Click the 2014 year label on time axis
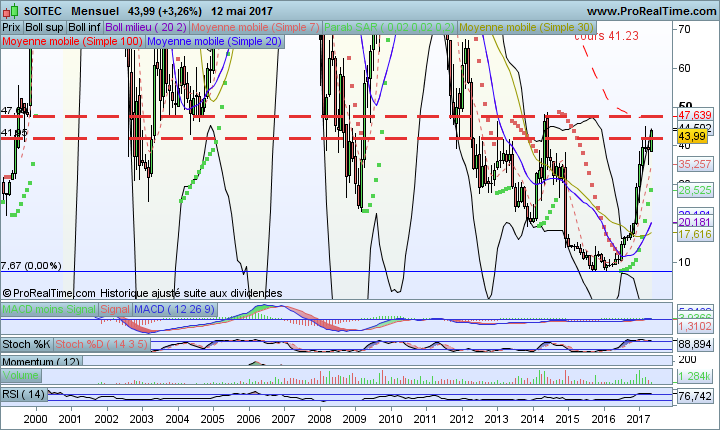Screen dimensions: 720x430 point(532,419)
